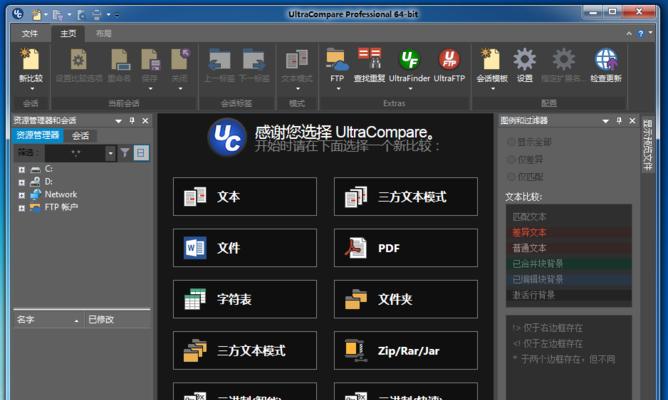Pin the 图例和过滤器 panel
Viewport: 668px width, 400px height.
tap(619, 121)
